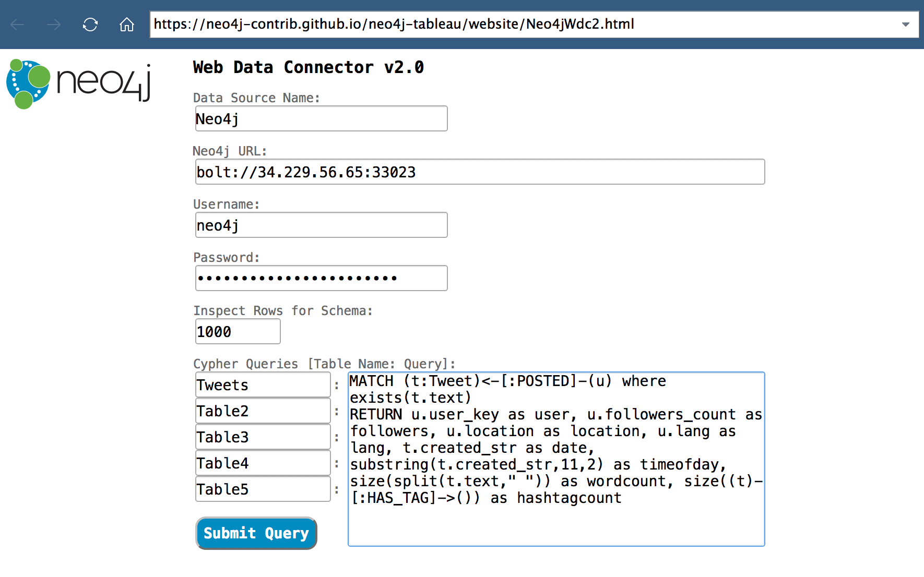924x577 pixels.
Task: Click the neo4j logo
Action: 79,83
